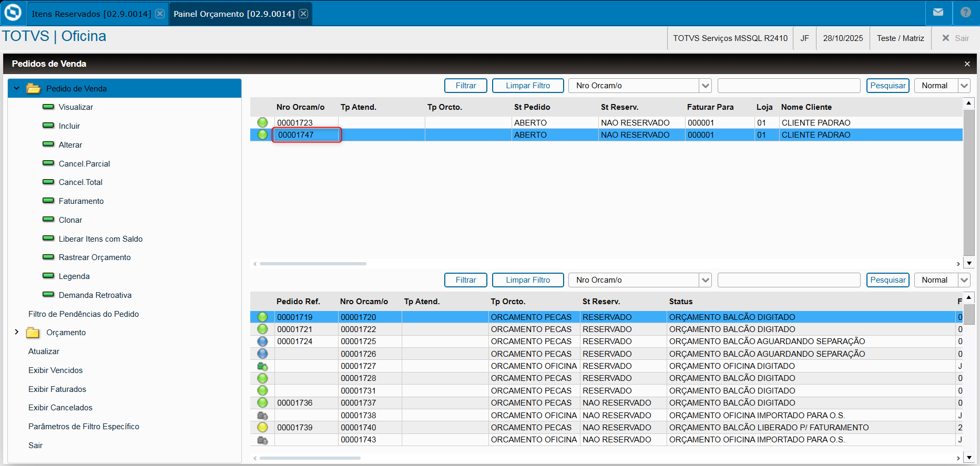Click the green icon beside Clonar
The image size is (980, 466).
click(48, 220)
